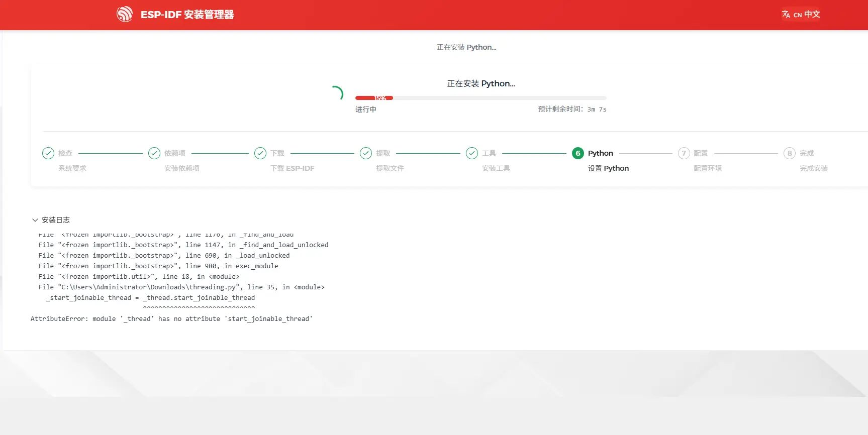Click the small gray 正在安装 Python... heading at top
The height and width of the screenshot is (435, 868).
[466, 47]
